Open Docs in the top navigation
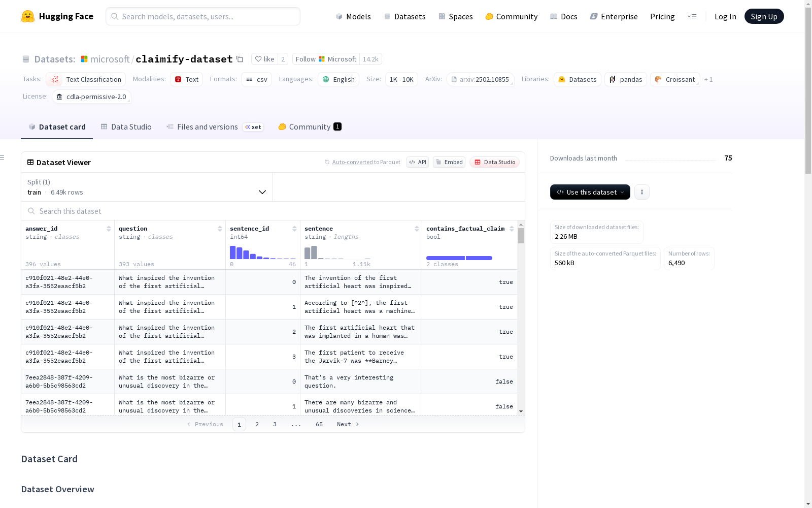This screenshot has height=508, width=812. [x=563, y=16]
